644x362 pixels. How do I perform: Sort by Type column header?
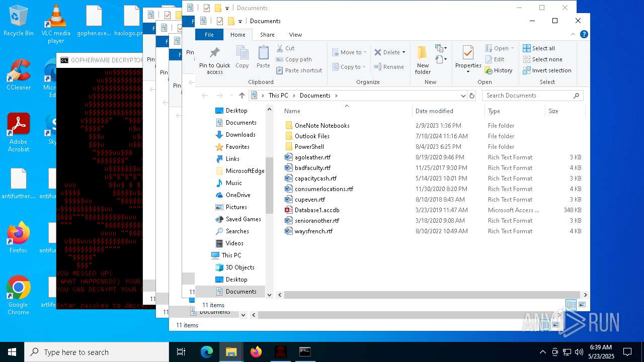(515, 111)
